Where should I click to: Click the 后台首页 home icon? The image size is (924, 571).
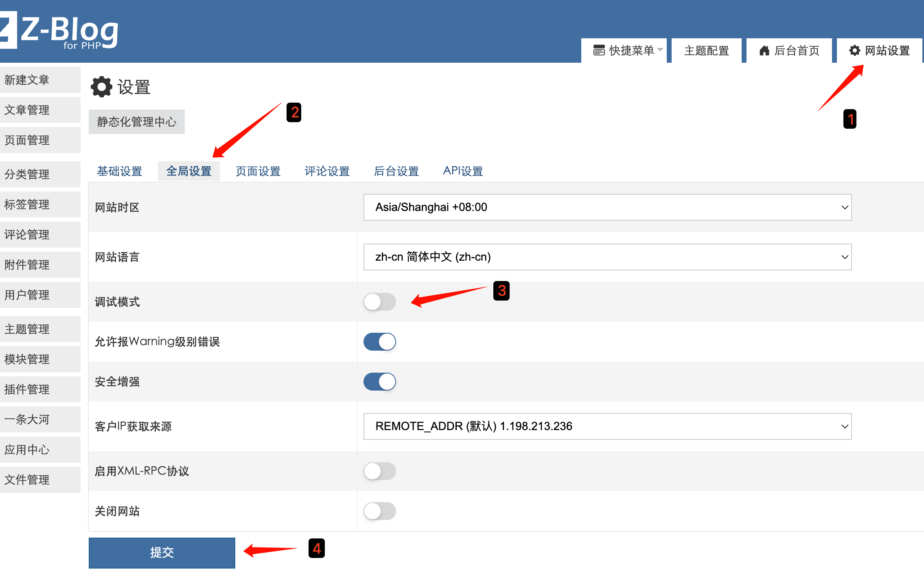[764, 50]
